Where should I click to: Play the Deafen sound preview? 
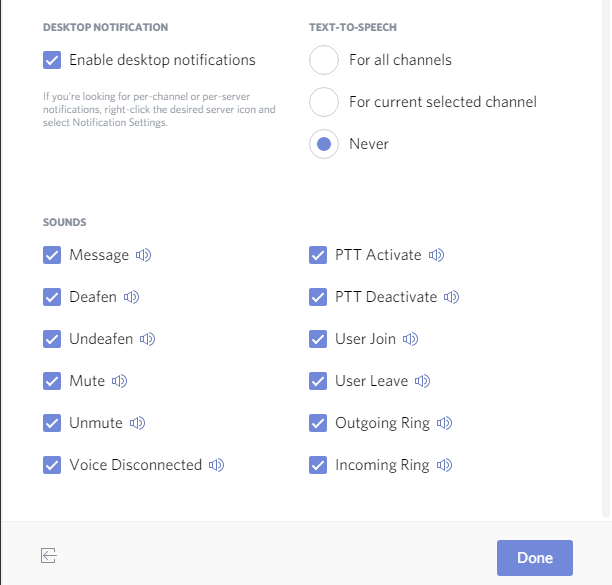pyautogui.click(x=131, y=297)
